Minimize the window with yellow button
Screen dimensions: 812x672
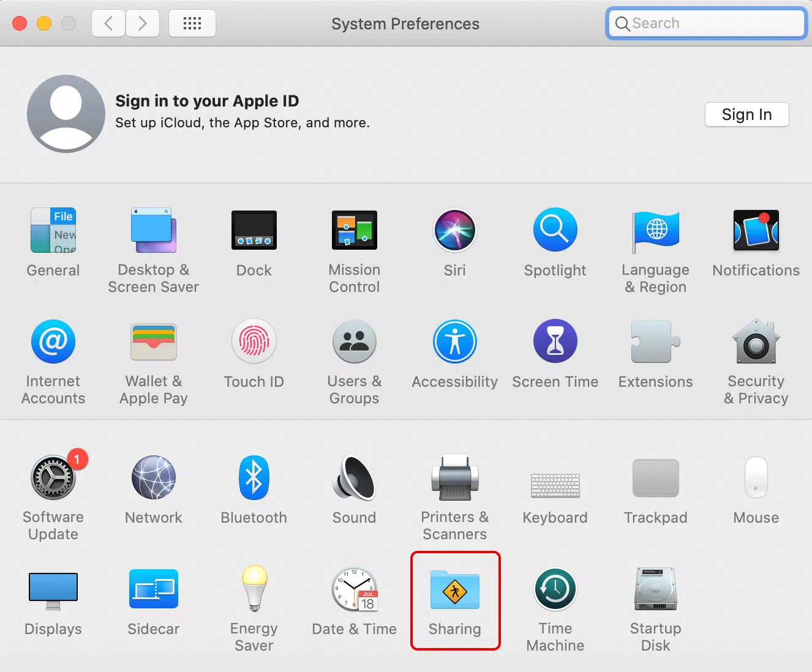(44, 23)
